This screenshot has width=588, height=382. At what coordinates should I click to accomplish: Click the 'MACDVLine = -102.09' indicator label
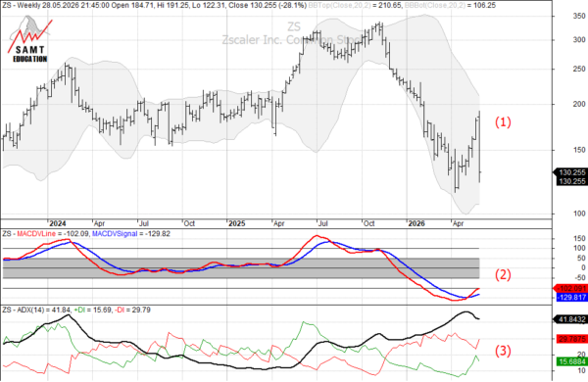53,233
